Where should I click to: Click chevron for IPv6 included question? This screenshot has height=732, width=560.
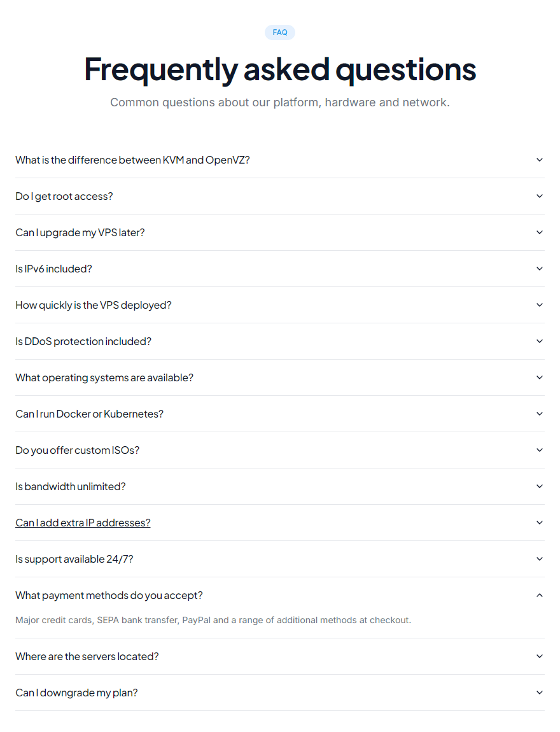[x=540, y=269]
